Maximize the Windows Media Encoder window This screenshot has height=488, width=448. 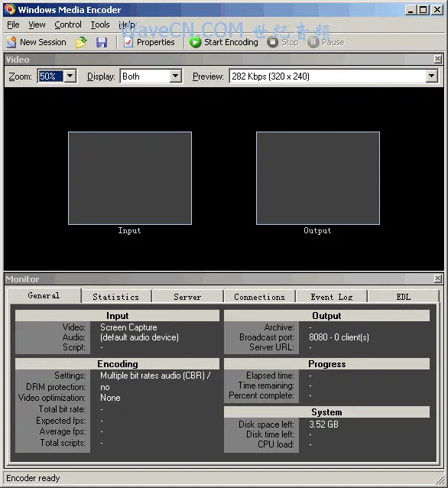click(x=424, y=10)
